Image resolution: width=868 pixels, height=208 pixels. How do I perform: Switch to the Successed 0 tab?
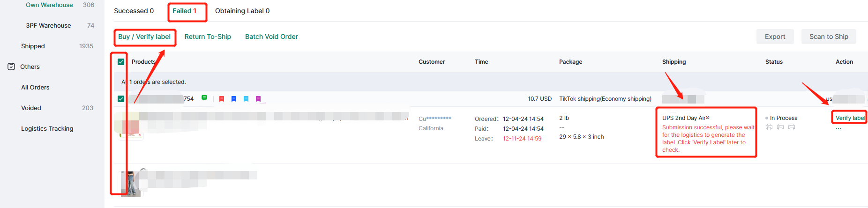[134, 11]
